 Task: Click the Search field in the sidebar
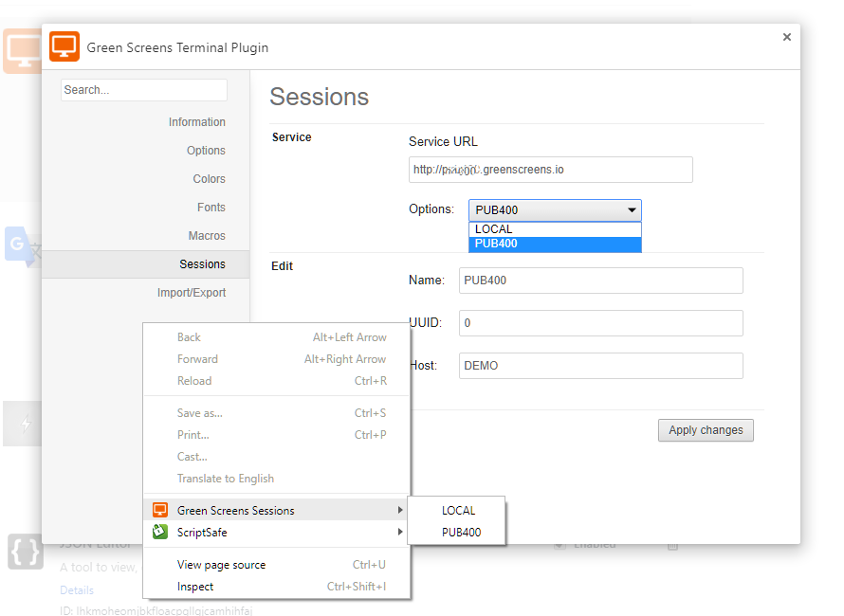[144, 90]
